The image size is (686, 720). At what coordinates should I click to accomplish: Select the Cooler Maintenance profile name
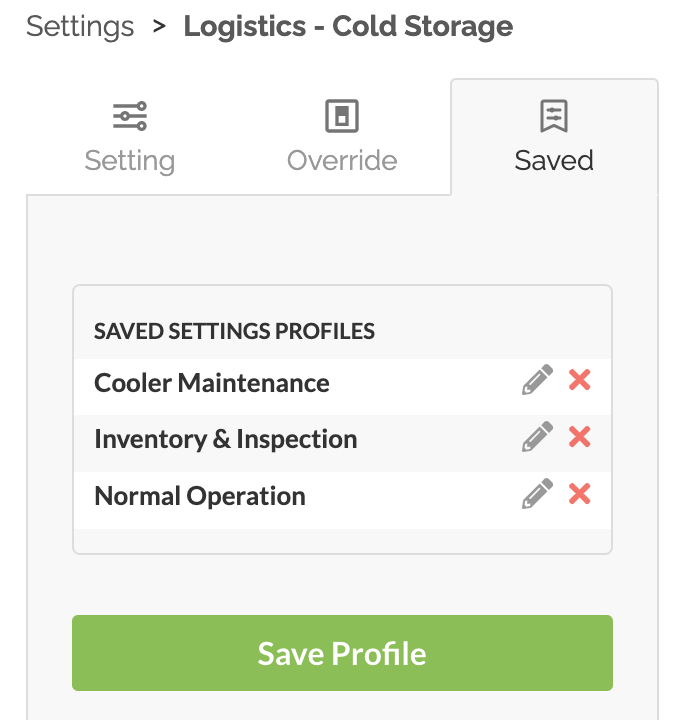tap(212, 383)
